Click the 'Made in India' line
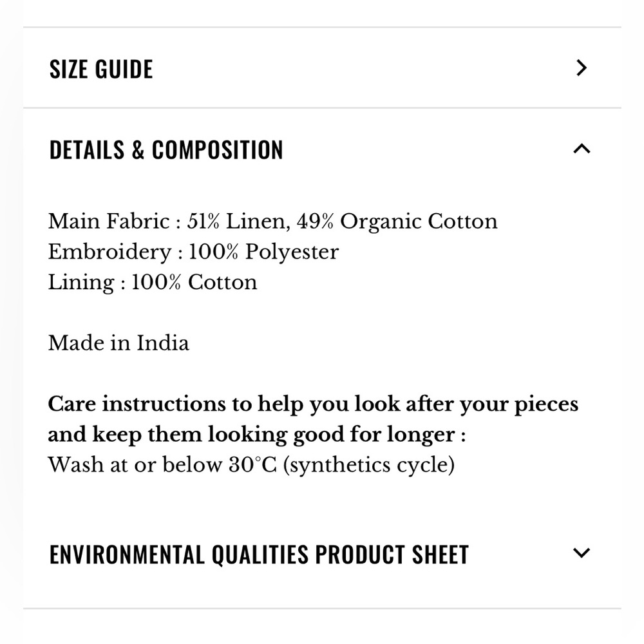 pos(118,343)
